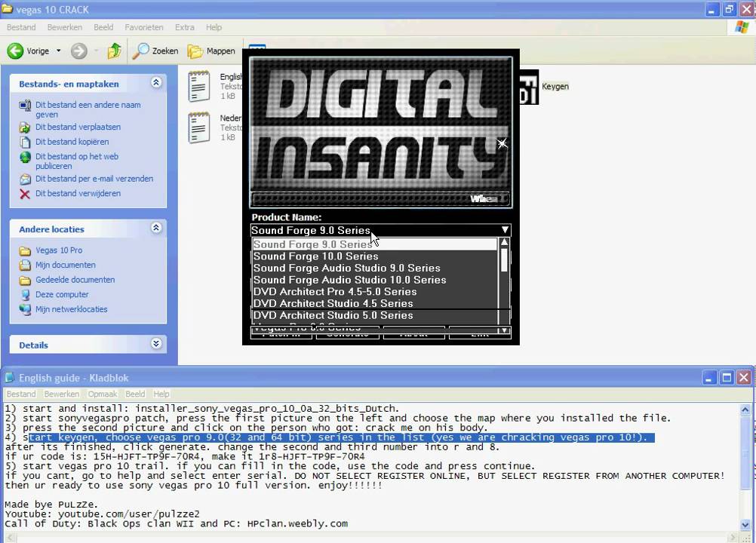This screenshot has width=756, height=543.
Task: Go up one folder level icon
Action: pos(114,51)
